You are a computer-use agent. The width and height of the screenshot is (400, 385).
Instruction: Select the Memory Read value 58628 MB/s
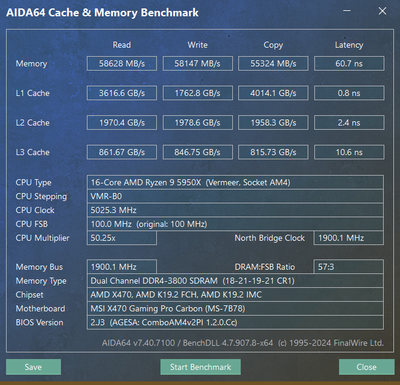point(122,64)
